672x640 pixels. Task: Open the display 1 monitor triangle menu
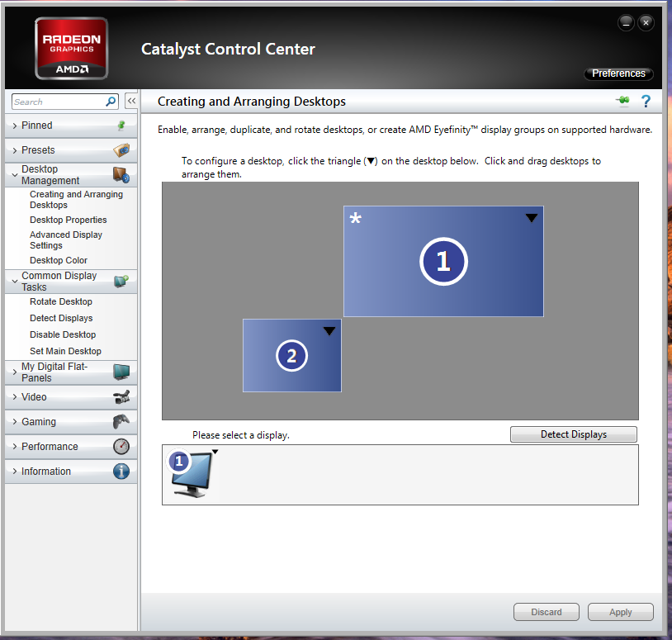click(215, 452)
